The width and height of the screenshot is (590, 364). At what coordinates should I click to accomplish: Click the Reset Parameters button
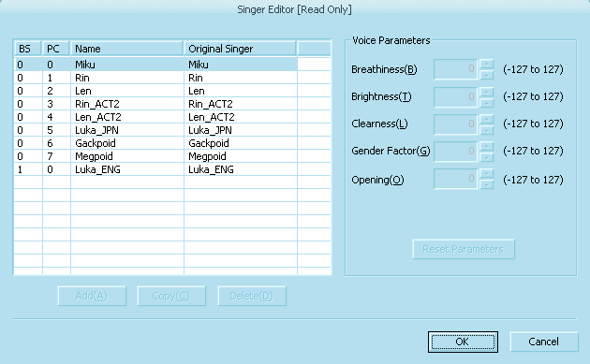464,249
